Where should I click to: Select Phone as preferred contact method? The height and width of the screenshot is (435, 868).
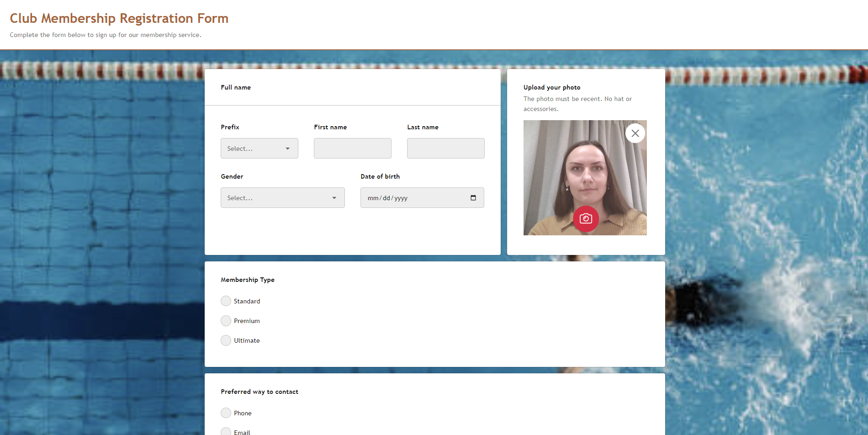click(x=226, y=413)
